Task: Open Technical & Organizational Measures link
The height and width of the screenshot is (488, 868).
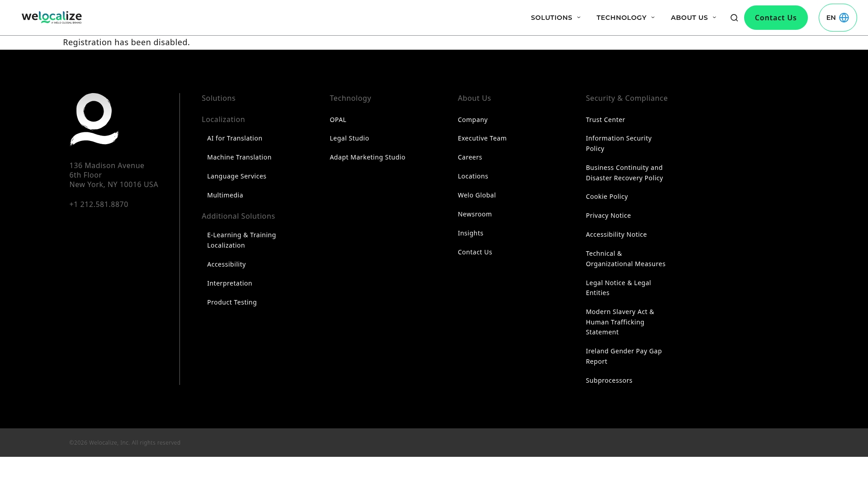Action: pos(626,258)
